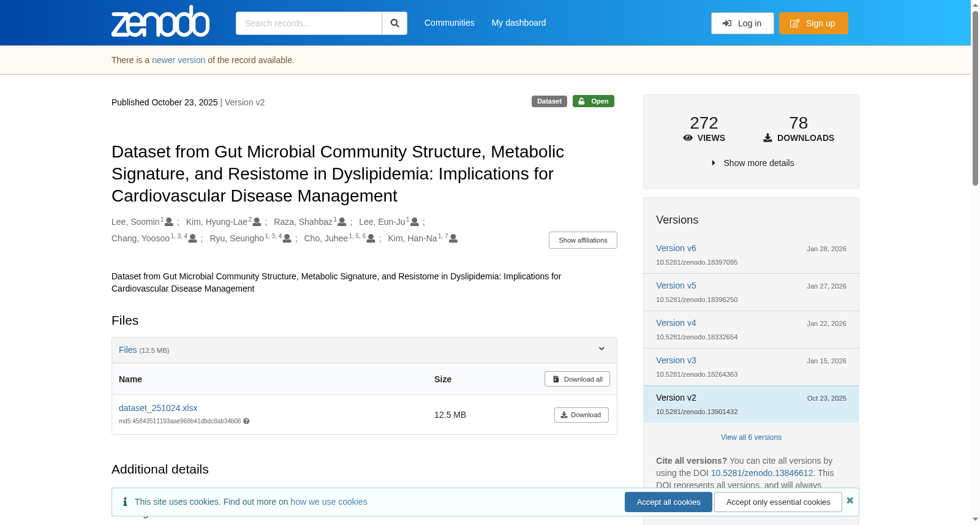Click Accept all cookies
980x525 pixels.
click(x=668, y=502)
